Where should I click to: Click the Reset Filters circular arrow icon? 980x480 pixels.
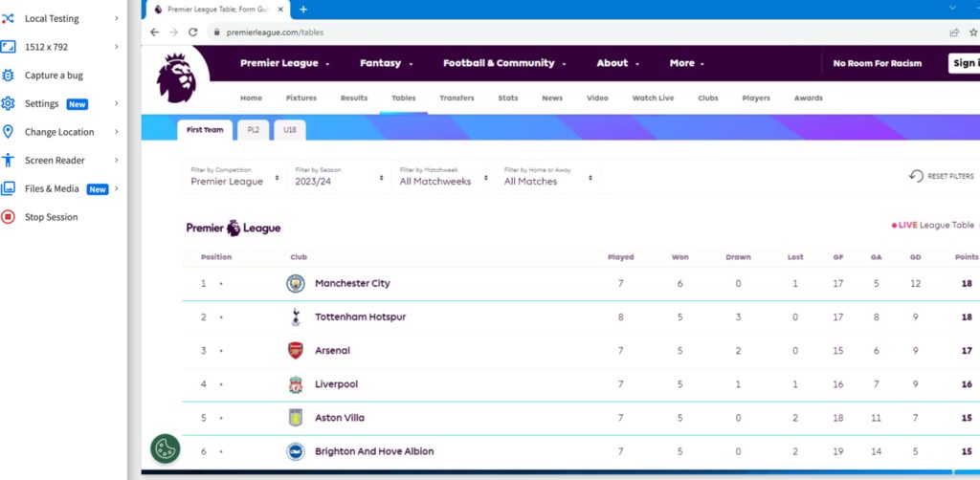(x=916, y=177)
